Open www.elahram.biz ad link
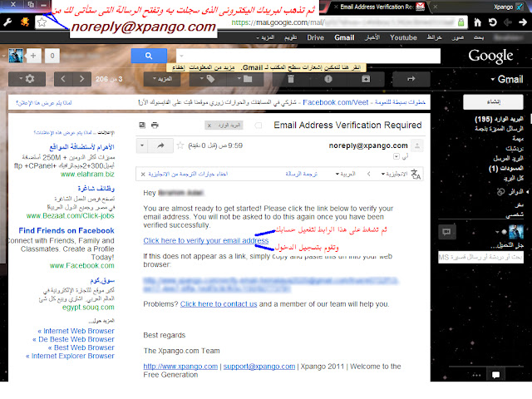The image size is (532, 399). (87, 175)
